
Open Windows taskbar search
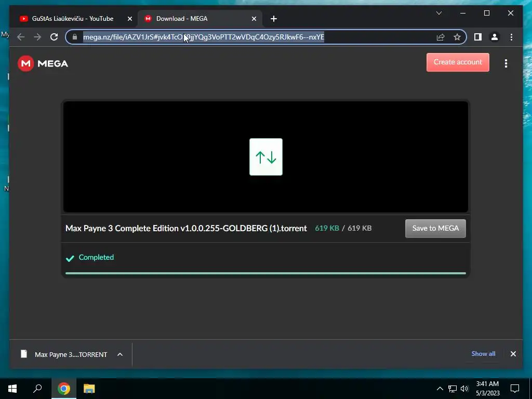tap(37, 389)
